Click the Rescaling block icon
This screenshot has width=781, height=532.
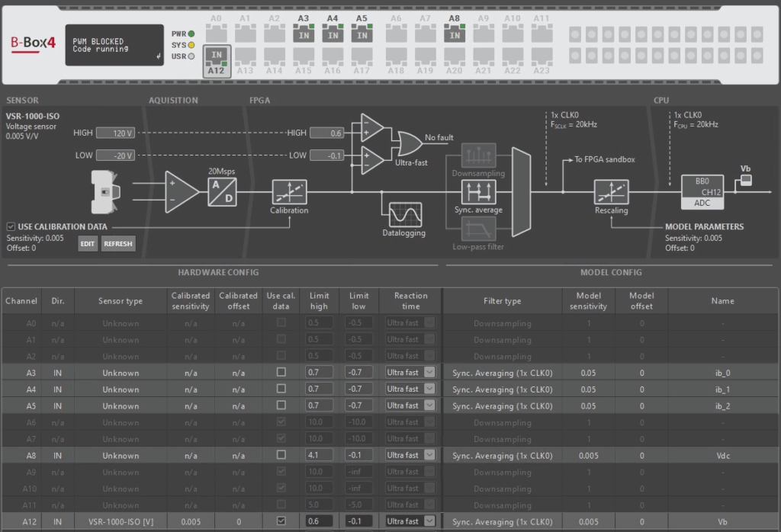[611, 191]
